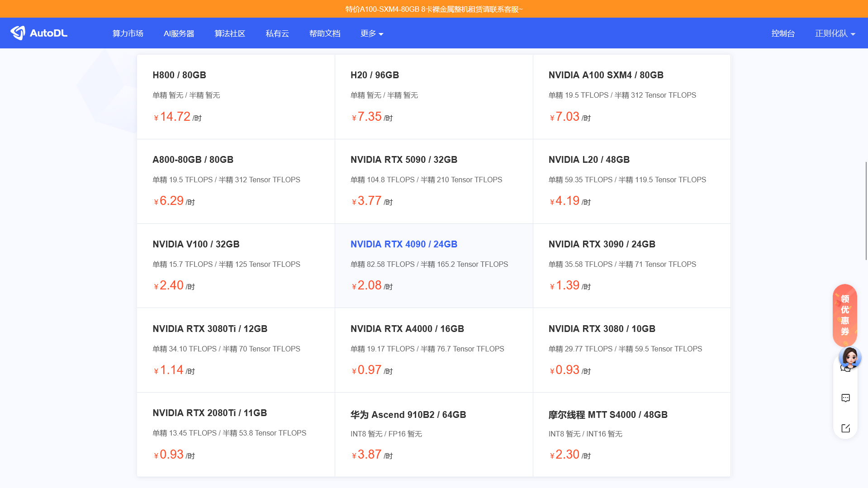Click 单精 15.7 TFLOPS spec text
This screenshot has width=868, height=488.
click(x=183, y=265)
